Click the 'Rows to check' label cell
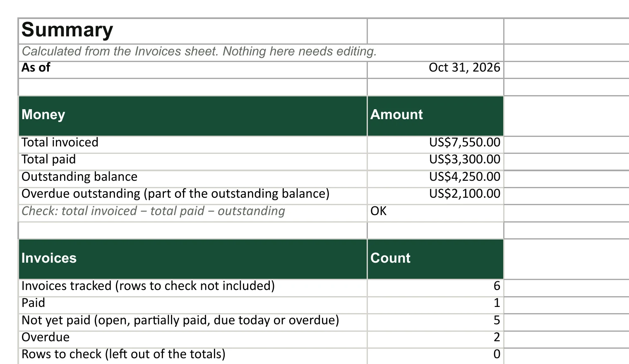Image resolution: width=629 pixels, height=364 pixels. click(x=193, y=356)
